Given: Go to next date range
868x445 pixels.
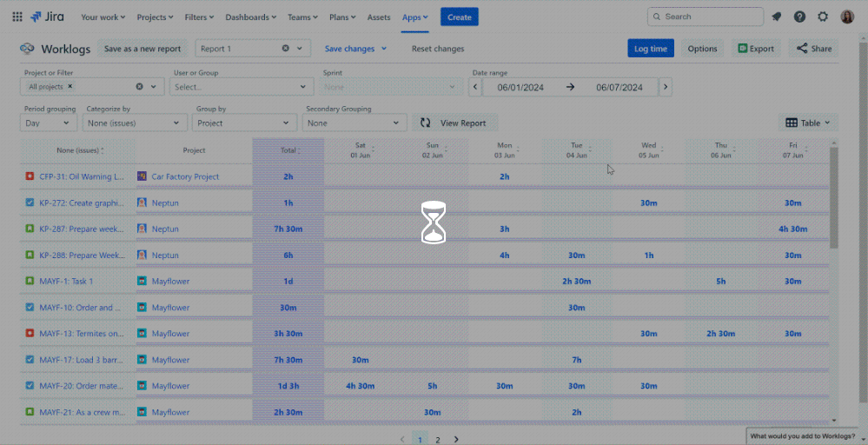Looking at the screenshot, I should [x=666, y=87].
